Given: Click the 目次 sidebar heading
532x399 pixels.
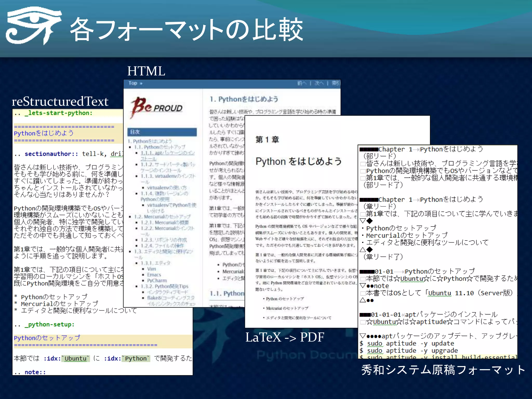Looking at the screenshot, I should (x=162, y=132).
